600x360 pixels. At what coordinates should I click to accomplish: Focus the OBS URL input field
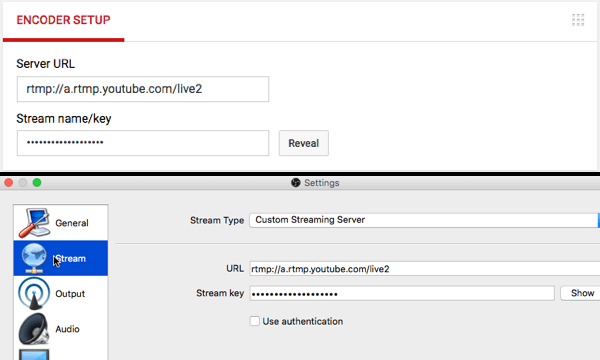click(425, 269)
